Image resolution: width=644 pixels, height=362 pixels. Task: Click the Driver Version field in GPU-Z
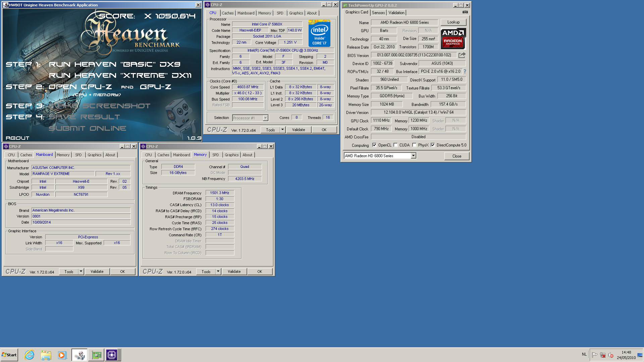point(418,113)
